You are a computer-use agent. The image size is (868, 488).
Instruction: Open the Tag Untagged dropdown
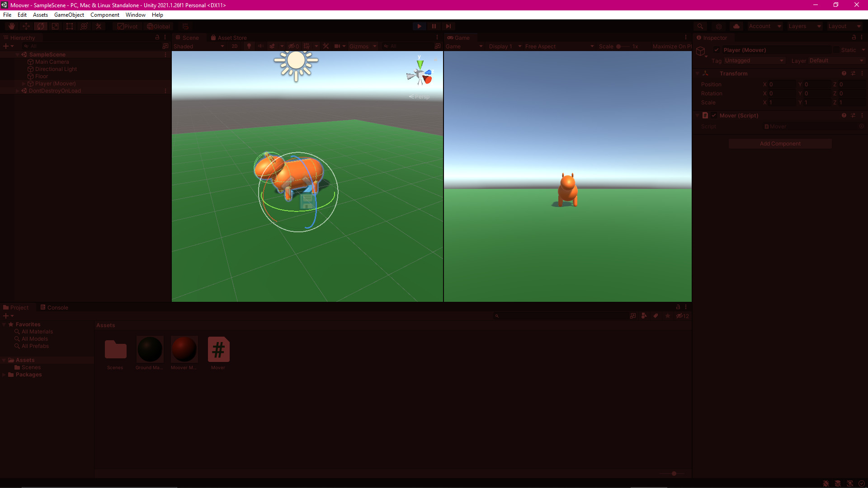754,61
